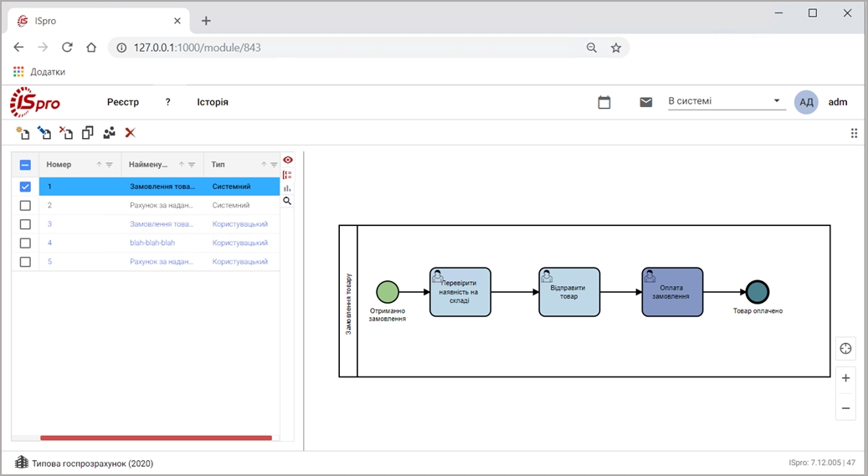Screen dimensions: 868x476
Task: Open a new browser tab with the plus button
Action: [x=206, y=21]
